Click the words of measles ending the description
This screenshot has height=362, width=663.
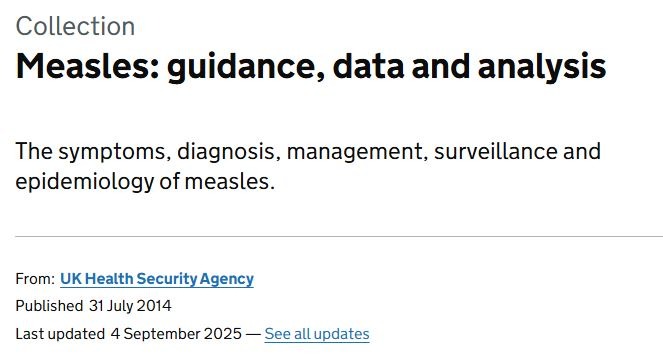(217, 182)
